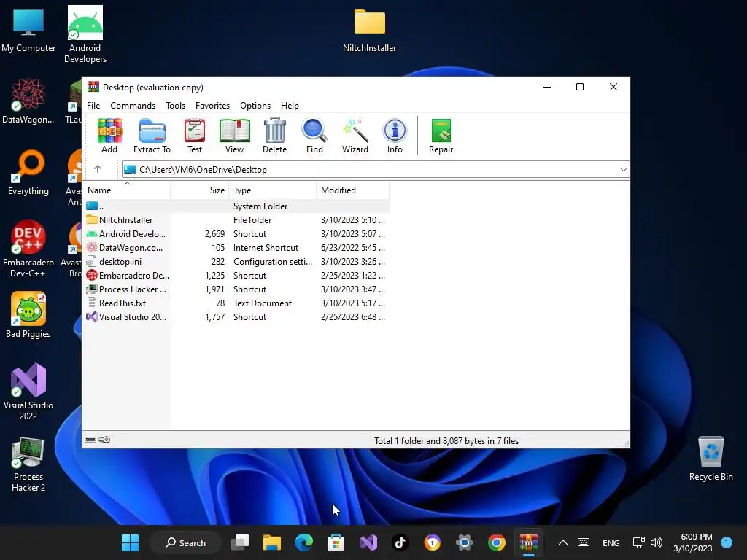Click the status text 'Total 1 folder and 8,087 bytes'

click(x=446, y=441)
